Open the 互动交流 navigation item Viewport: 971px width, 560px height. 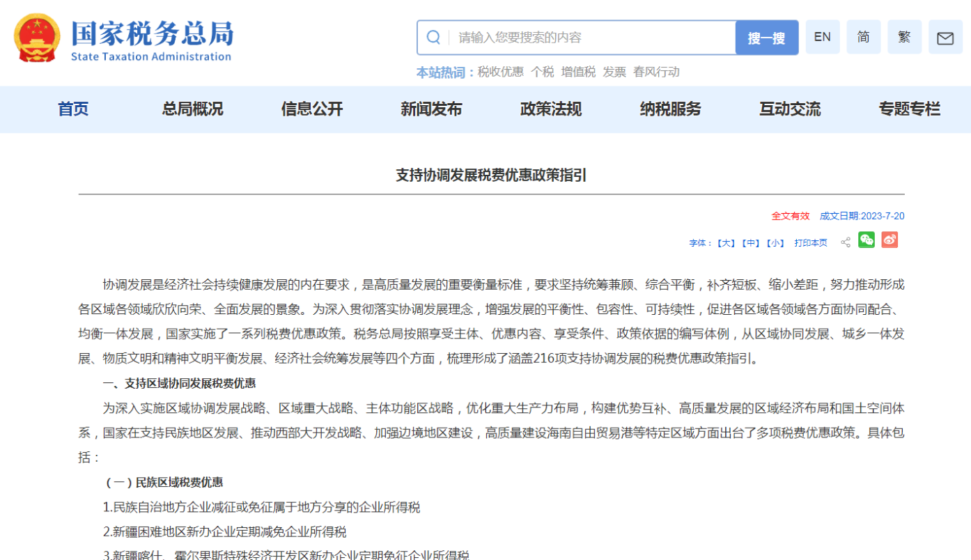coord(790,109)
